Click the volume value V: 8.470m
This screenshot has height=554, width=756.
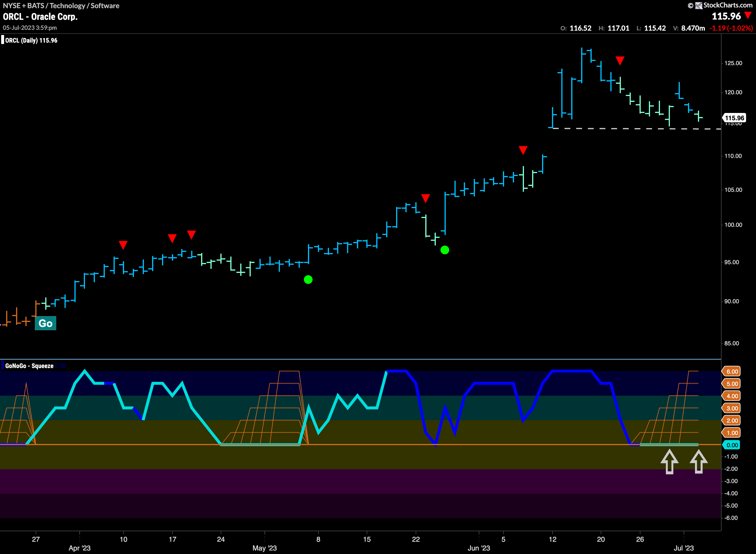(689, 28)
